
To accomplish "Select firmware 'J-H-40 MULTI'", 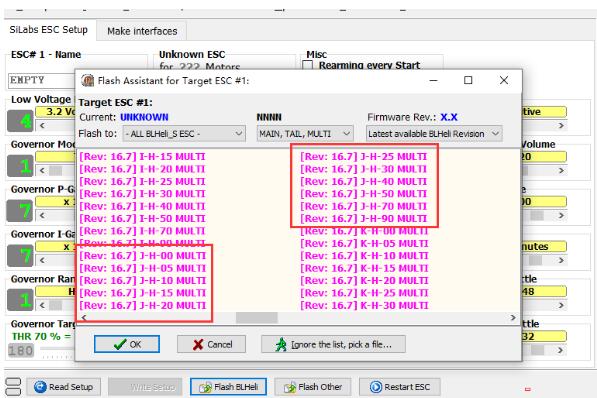I will (364, 182).
